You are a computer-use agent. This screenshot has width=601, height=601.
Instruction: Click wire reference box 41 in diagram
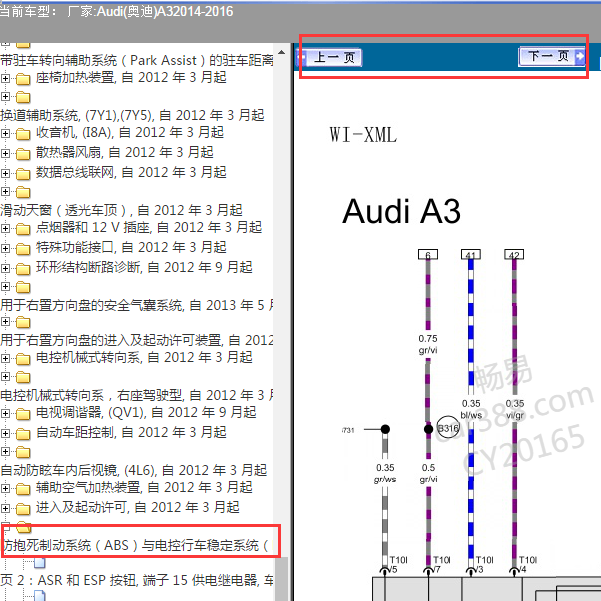471,255
